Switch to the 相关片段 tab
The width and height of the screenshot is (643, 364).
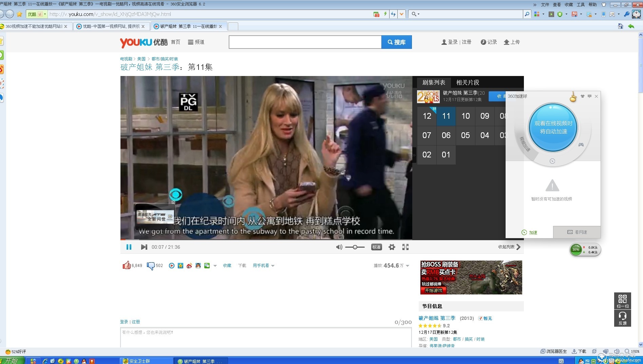coord(467,82)
